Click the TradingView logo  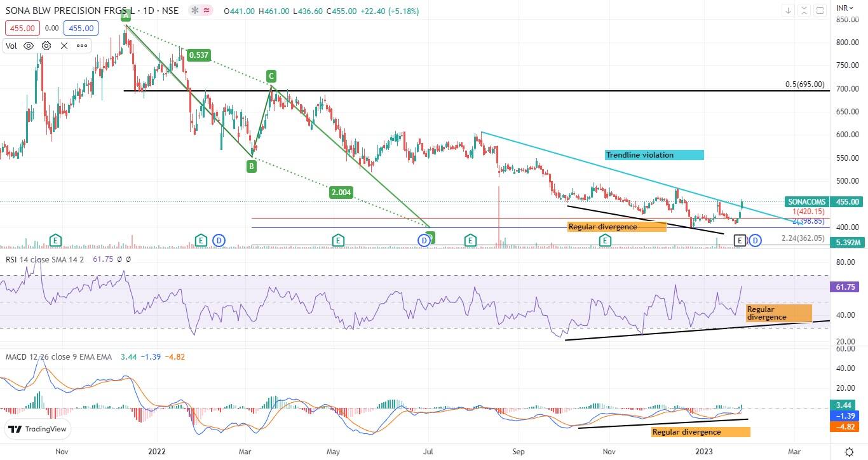click(38, 430)
